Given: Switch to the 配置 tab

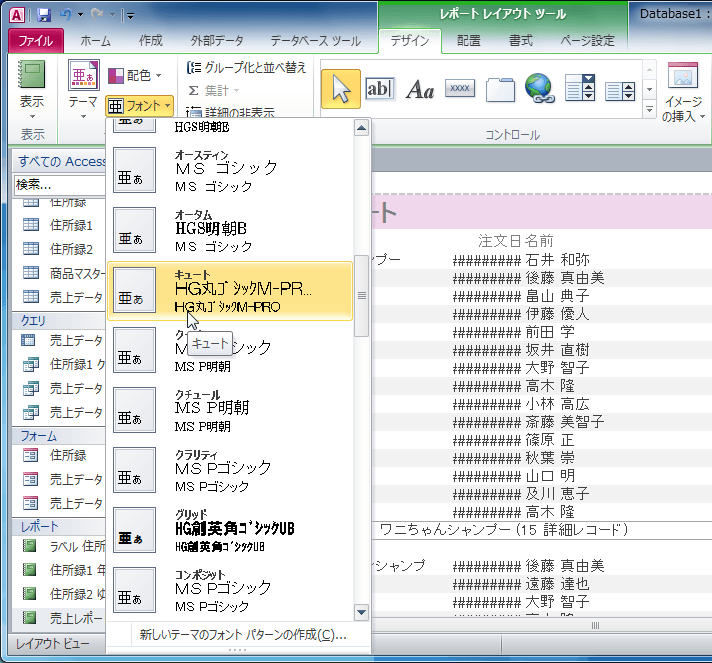Looking at the screenshot, I should point(469,41).
